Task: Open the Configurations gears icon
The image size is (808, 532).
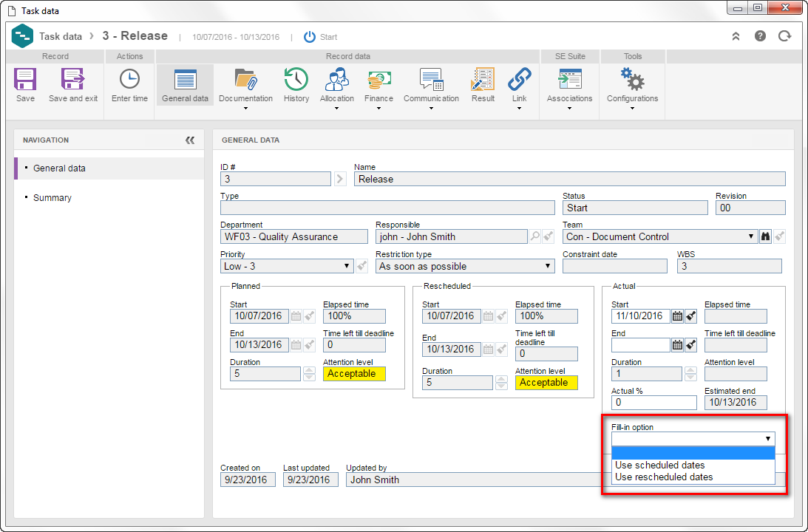Action: [x=632, y=80]
